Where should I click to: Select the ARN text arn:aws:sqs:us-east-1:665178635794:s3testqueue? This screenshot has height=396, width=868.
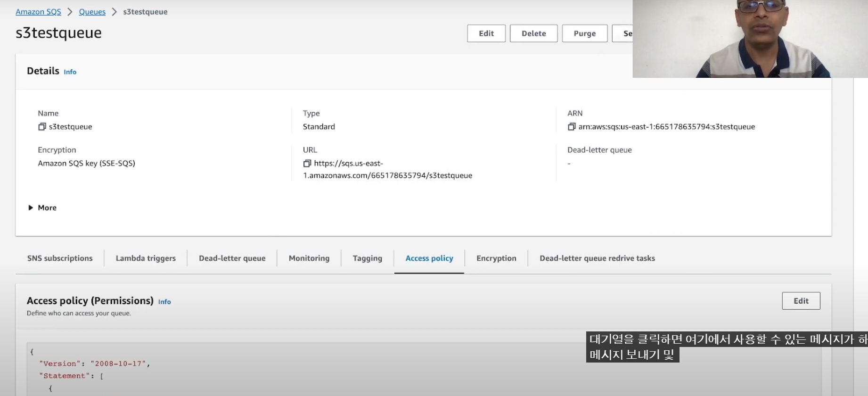click(666, 127)
